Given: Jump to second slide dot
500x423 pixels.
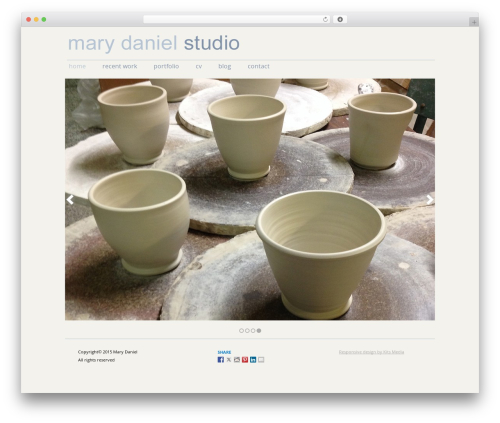Looking at the screenshot, I should click(247, 331).
